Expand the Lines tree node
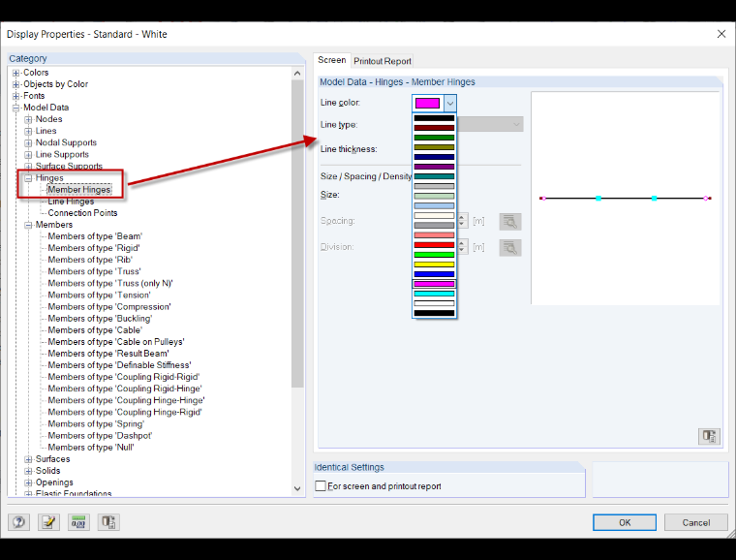The height and width of the screenshot is (560, 736). click(28, 131)
